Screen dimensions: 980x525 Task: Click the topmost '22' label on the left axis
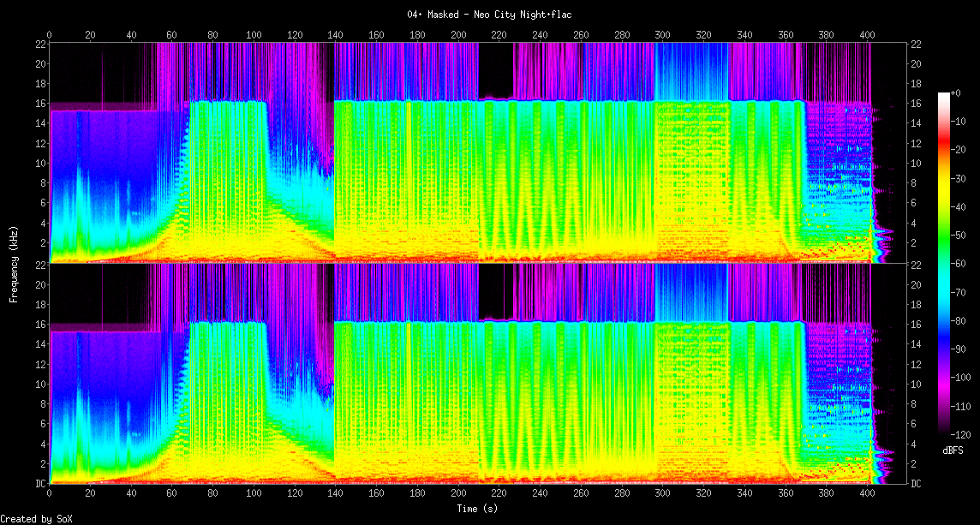[x=40, y=45]
